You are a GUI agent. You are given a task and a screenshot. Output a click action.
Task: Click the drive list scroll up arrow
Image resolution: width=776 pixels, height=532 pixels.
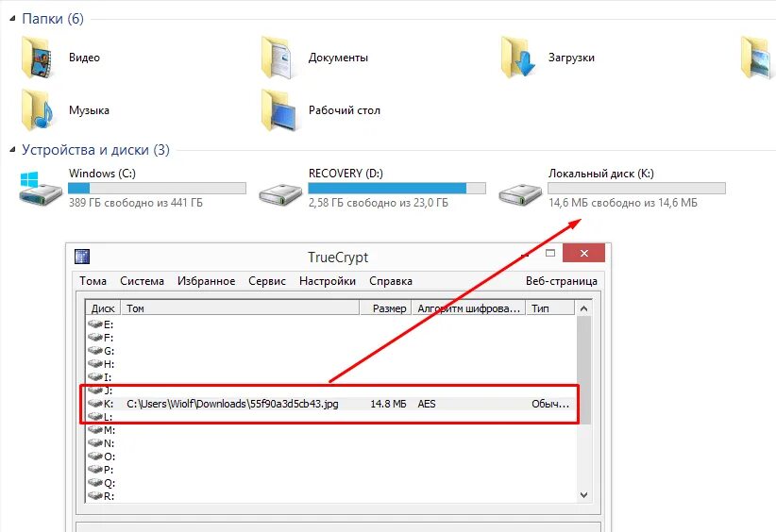coord(583,308)
